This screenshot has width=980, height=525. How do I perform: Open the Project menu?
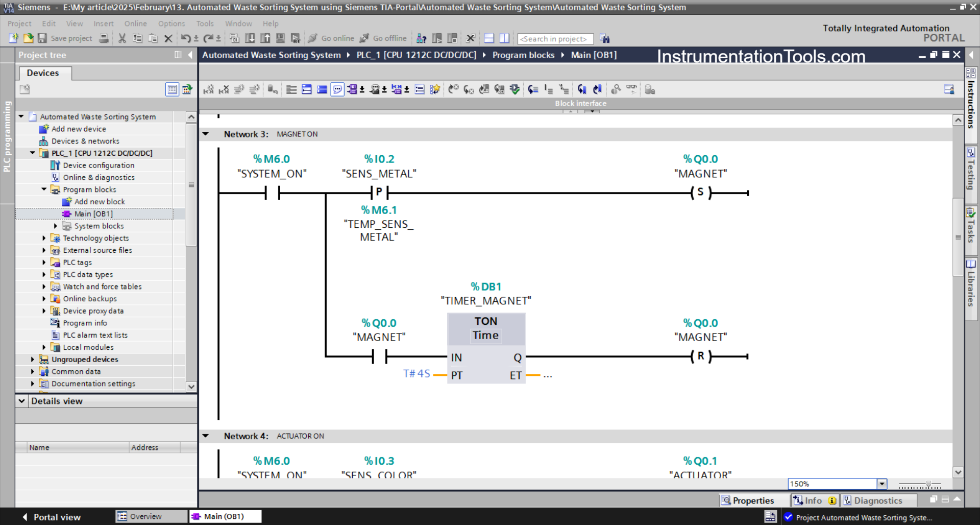tap(19, 23)
